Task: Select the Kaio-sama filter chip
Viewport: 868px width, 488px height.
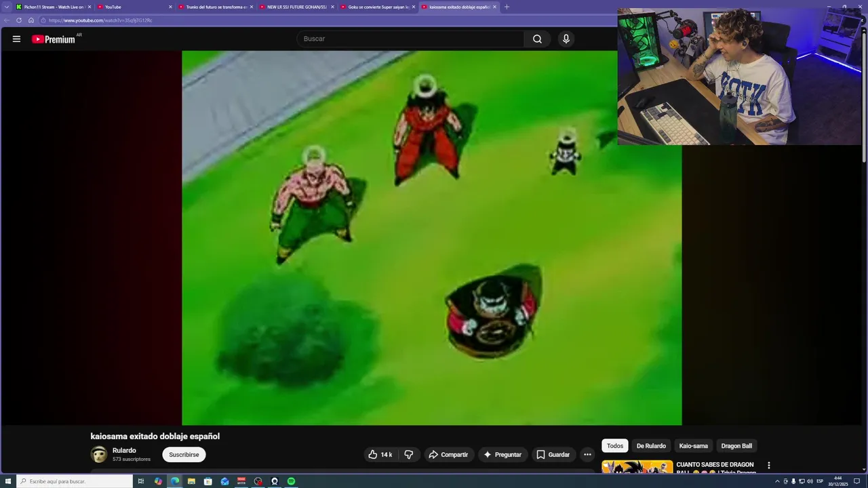Action: [693, 446]
